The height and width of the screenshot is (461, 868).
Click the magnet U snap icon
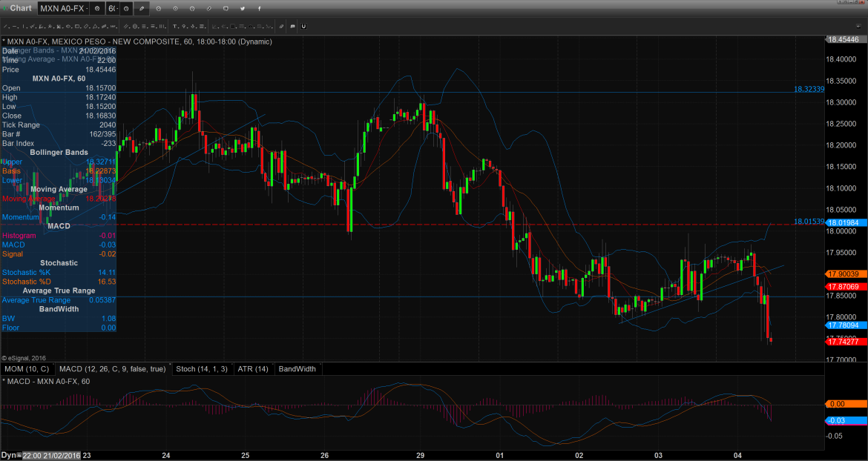click(x=303, y=26)
